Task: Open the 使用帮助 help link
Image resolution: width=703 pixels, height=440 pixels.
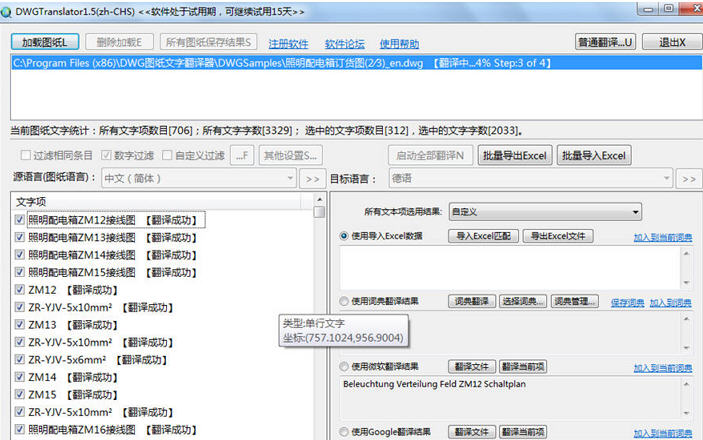Action: (x=399, y=44)
